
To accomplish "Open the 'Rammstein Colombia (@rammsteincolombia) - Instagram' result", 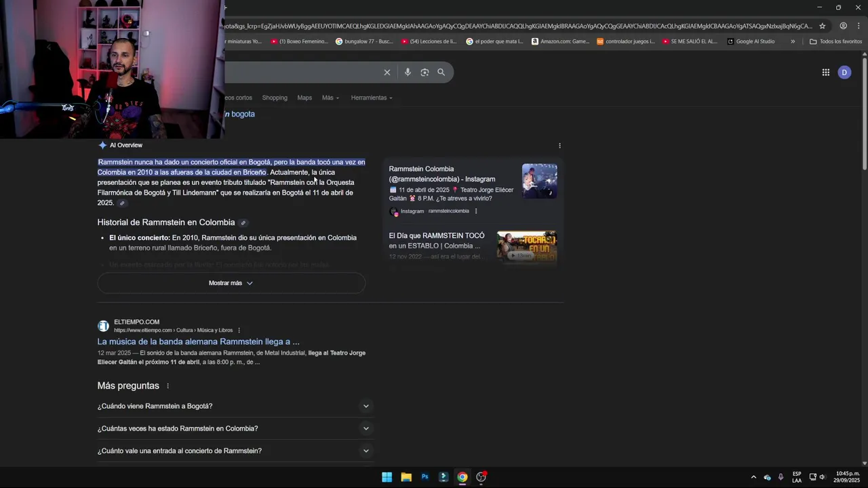I will pyautogui.click(x=442, y=174).
